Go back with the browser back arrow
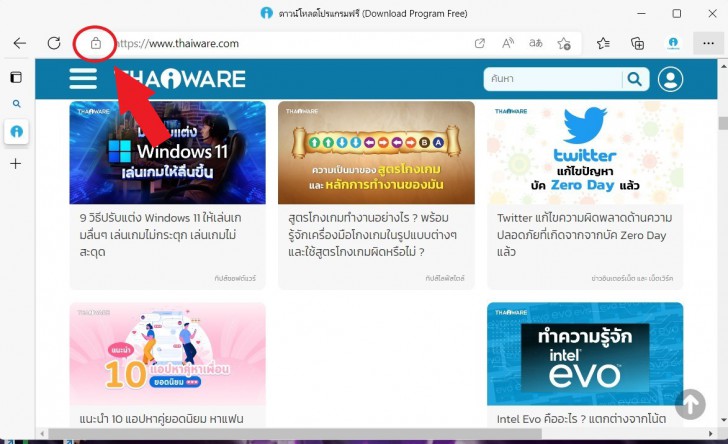728x444 pixels. (x=20, y=43)
